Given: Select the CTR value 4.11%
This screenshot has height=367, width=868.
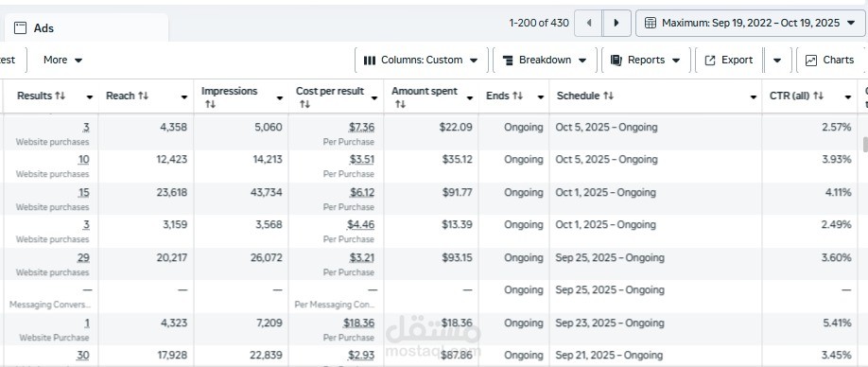Looking at the screenshot, I should pyautogui.click(x=837, y=192).
